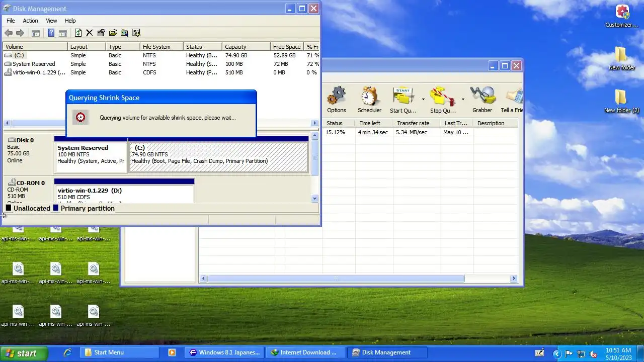Open Customizer desktop shortcut
The width and height of the screenshot is (644, 362).
coord(622,16)
